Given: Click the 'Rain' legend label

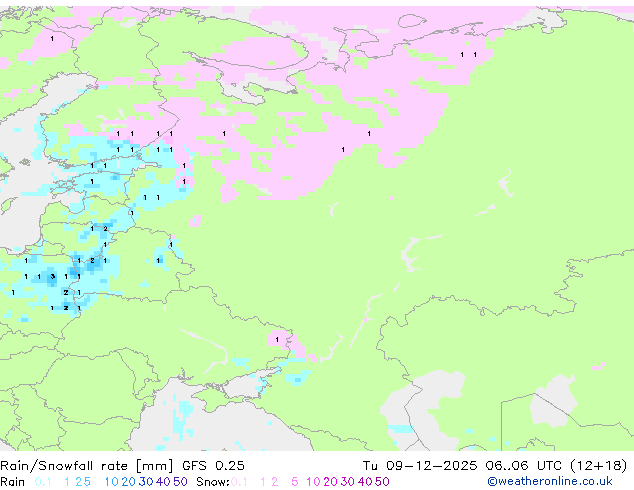Looking at the screenshot, I should coord(13,482).
